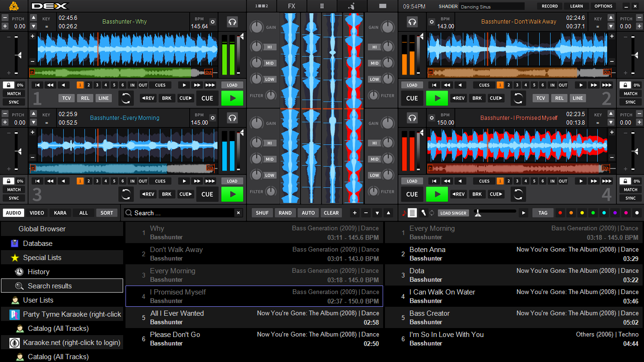644x362 pixels.
Task: Switch to the VIDEO browser tab
Action: click(37, 213)
